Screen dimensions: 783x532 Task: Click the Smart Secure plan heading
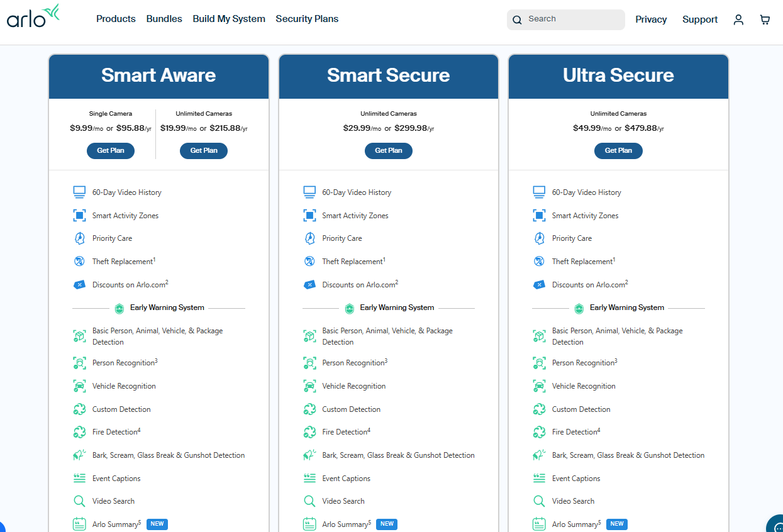tap(389, 75)
